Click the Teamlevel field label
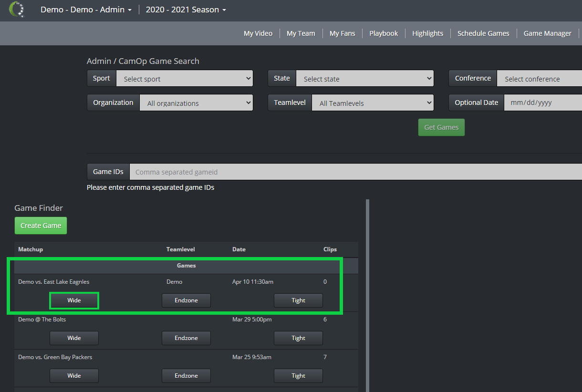The height and width of the screenshot is (392, 582). coord(290,103)
